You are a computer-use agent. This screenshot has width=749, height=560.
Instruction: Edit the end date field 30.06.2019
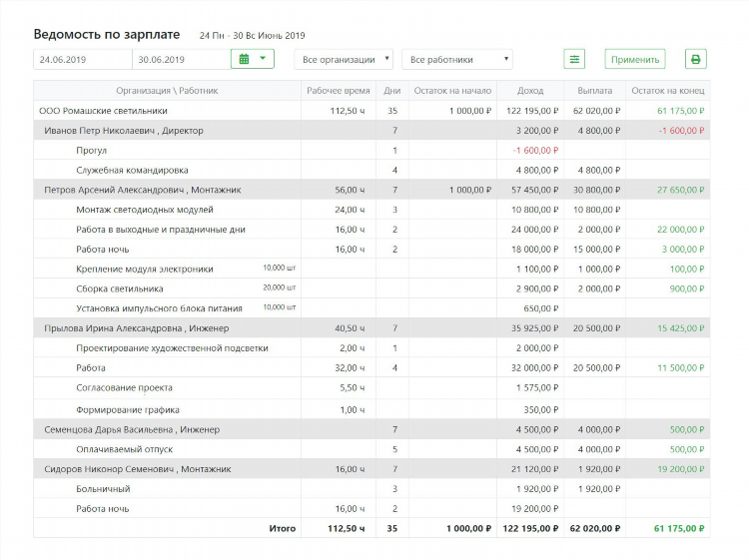[182, 59]
